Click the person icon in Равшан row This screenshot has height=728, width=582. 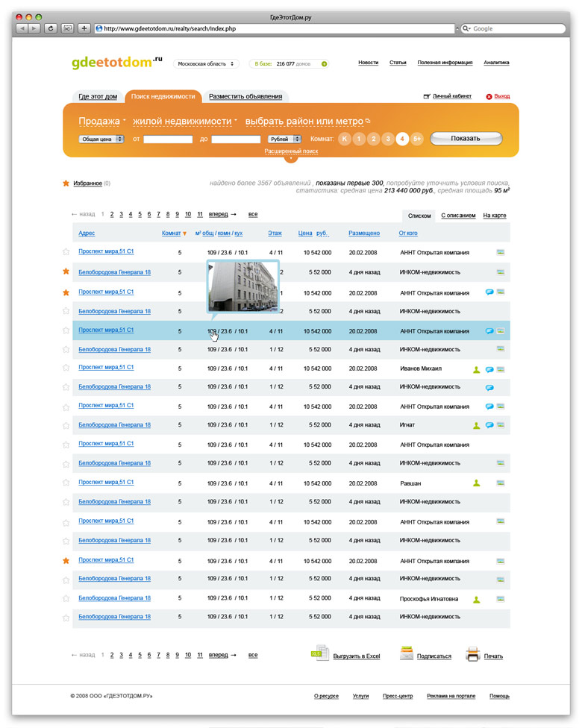pyautogui.click(x=477, y=483)
